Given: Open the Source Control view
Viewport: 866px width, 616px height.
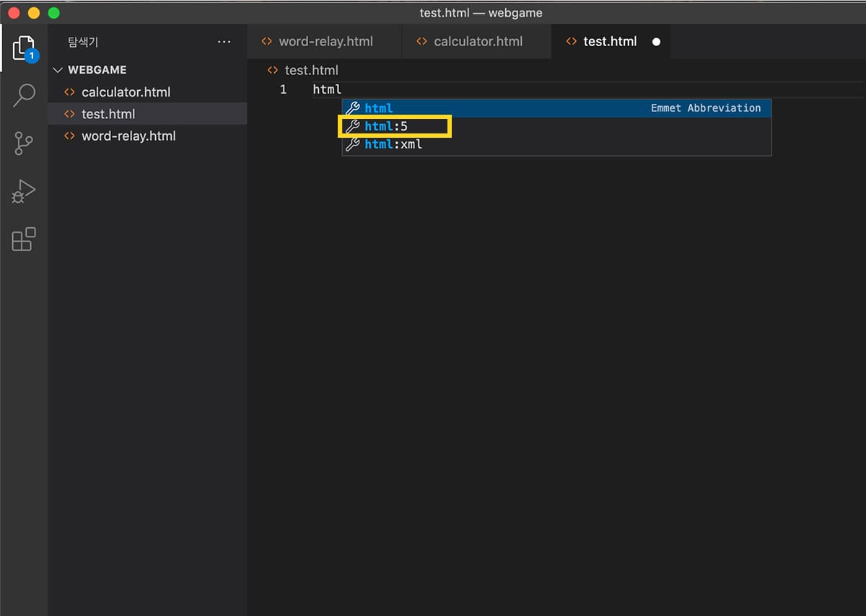Looking at the screenshot, I should coord(24,143).
